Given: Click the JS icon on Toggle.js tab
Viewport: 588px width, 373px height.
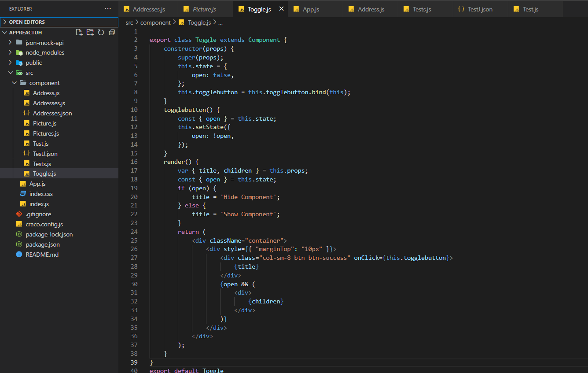Looking at the screenshot, I should click(x=241, y=9).
